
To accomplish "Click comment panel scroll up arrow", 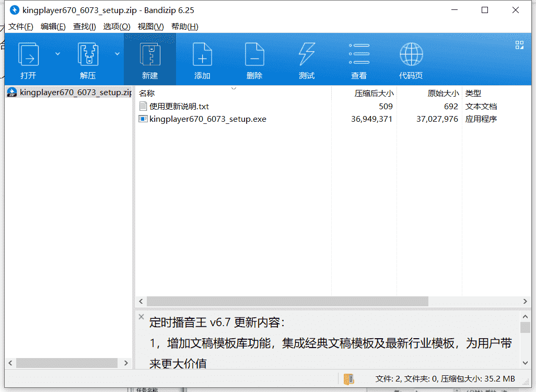I will tap(526, 316).
